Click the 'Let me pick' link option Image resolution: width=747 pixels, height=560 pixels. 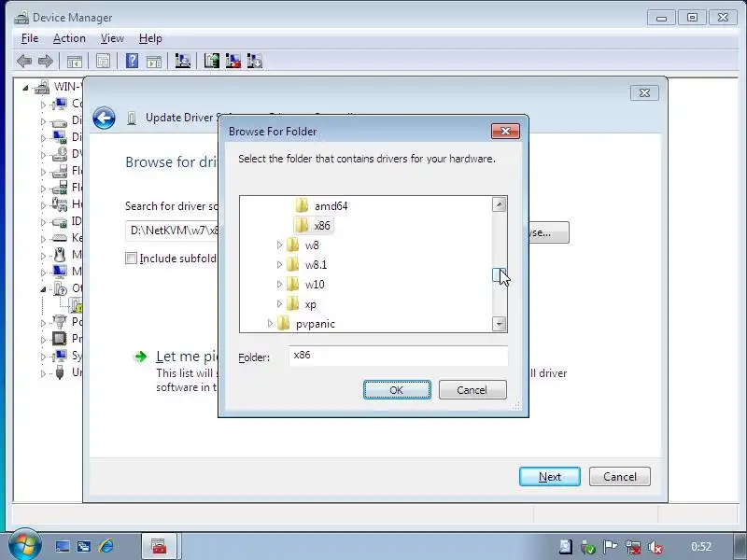186,357
